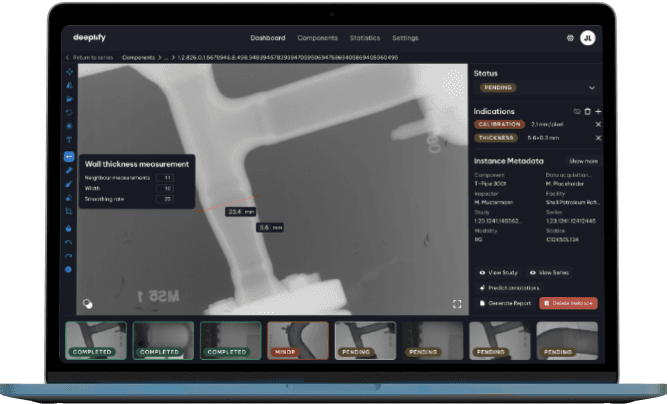Select the ruler measurement tool

[x=69, y=170]
